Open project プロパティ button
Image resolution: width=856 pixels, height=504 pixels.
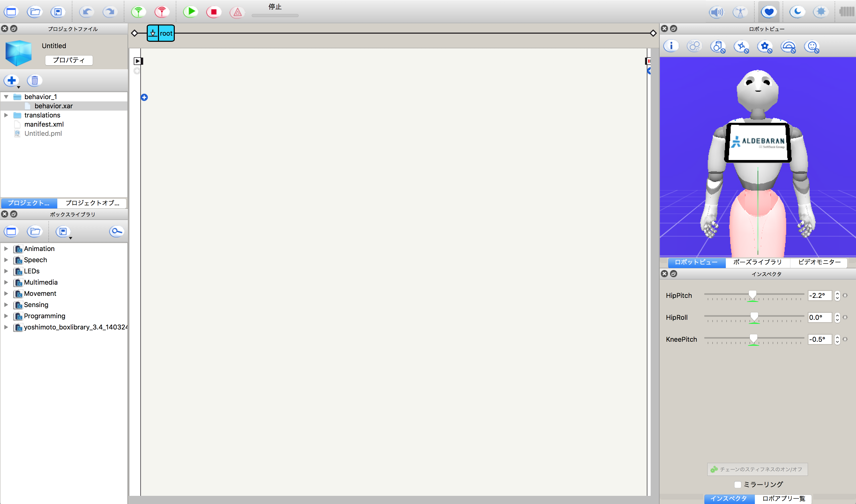[69, 60]
